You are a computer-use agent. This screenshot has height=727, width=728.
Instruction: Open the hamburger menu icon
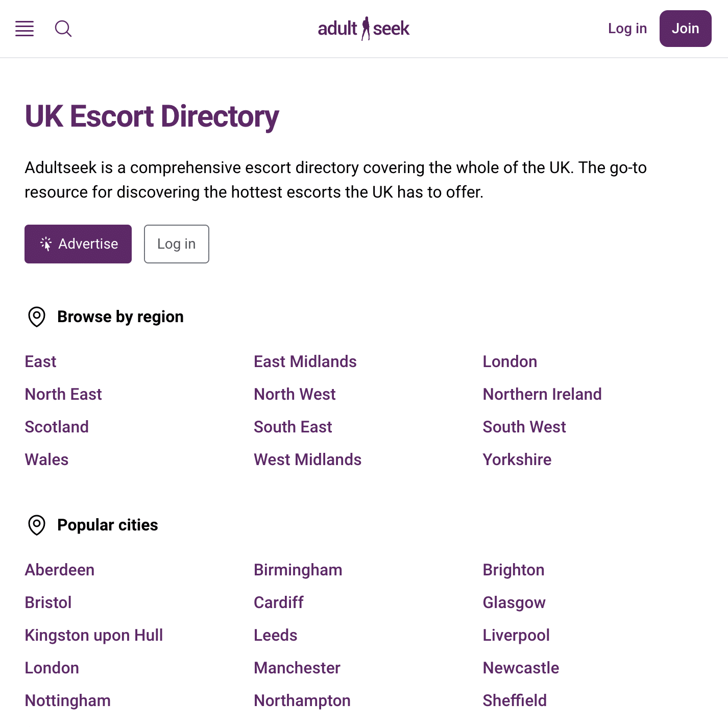pyautogui.click(x=25, y=29)
